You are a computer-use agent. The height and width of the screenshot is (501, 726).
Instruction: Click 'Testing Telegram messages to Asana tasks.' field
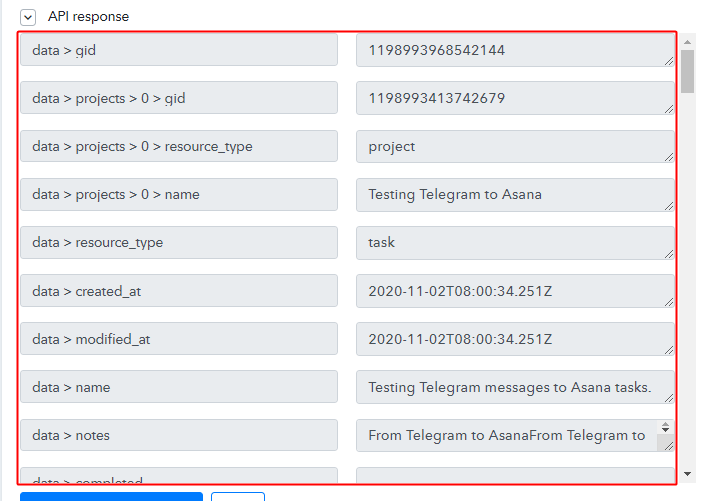point(515,387)
